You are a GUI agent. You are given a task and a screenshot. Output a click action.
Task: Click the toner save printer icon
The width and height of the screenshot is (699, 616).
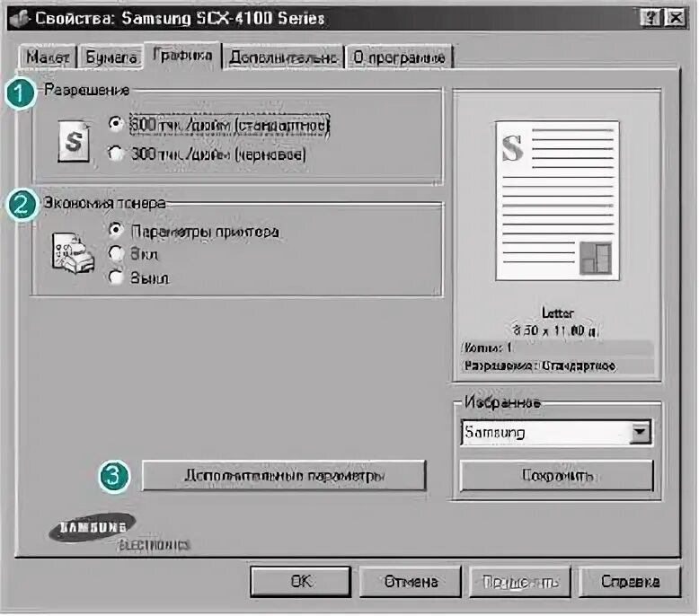[x=73, y=252]
